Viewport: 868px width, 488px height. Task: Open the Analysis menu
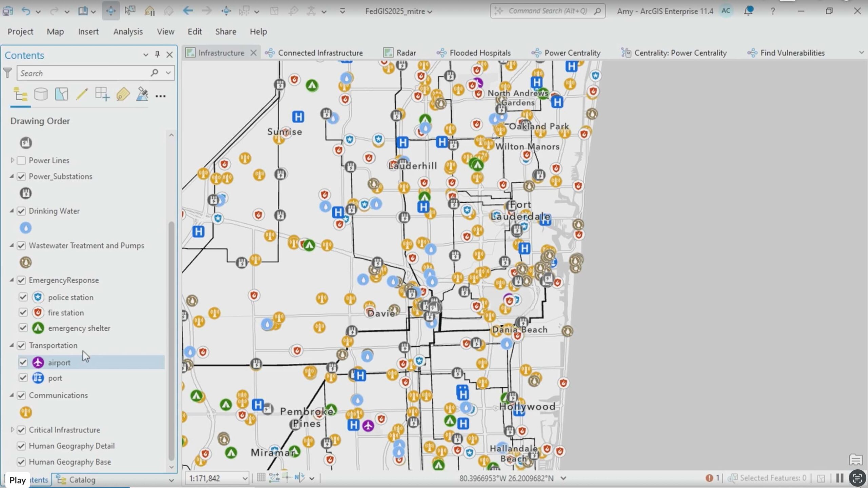click(128, 31)
